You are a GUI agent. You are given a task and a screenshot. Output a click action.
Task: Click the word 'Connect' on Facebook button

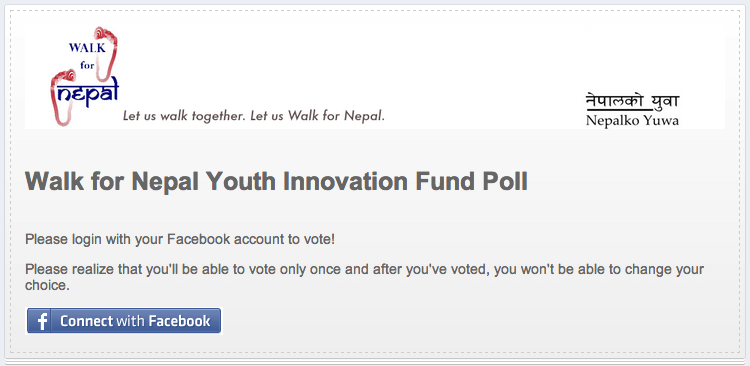coord(87,321)
